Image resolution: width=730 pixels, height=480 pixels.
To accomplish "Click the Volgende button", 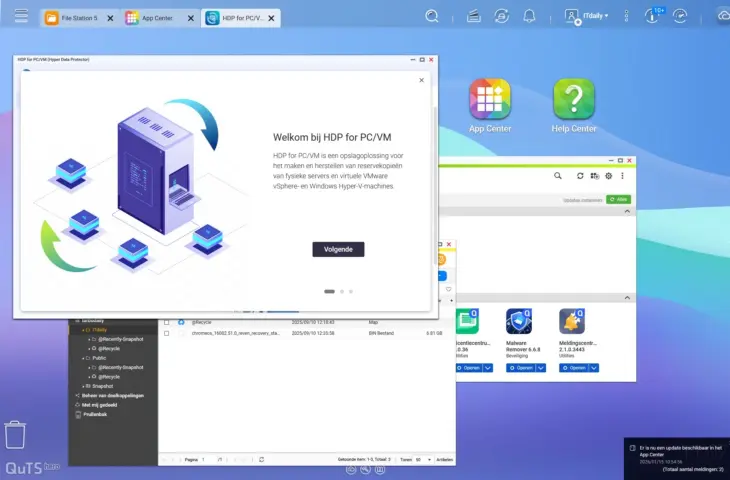I will pyautogui.click(x=338, y=249).
